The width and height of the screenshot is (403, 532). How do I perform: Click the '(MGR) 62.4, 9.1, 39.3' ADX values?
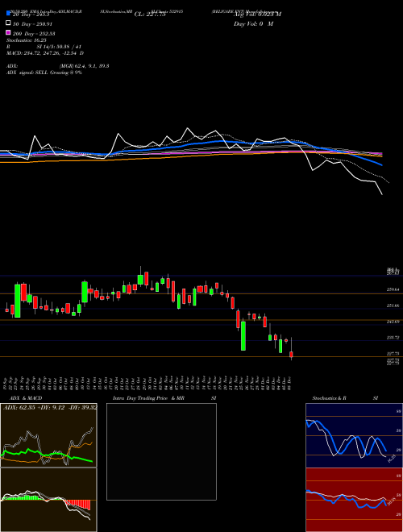click(84, 66)
